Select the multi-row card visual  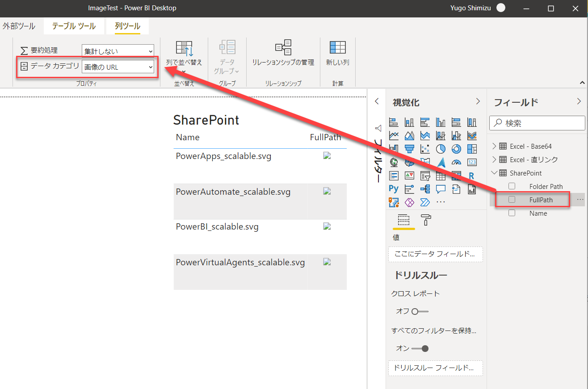394,176
